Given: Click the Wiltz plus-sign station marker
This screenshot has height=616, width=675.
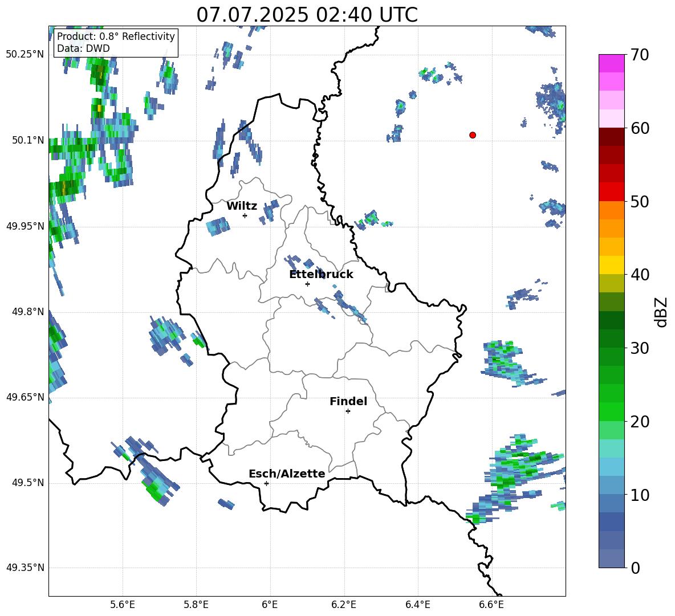Looking at the screenshot, I should pyautogui.click(x=245, y=215).
